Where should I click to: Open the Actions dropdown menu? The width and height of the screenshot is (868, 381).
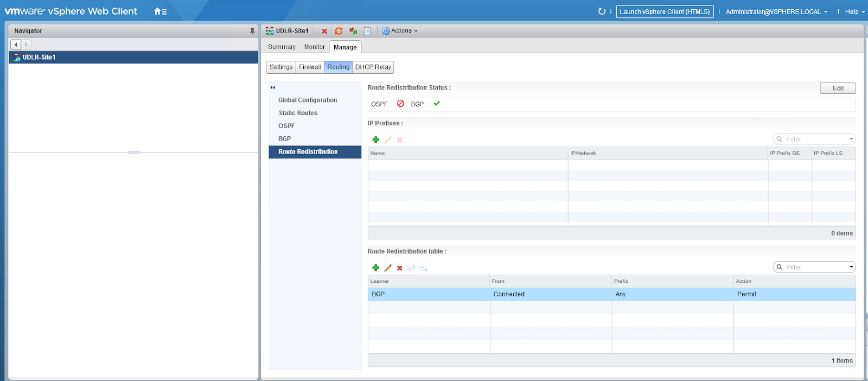pyautogui.click(x=400, y=31)
